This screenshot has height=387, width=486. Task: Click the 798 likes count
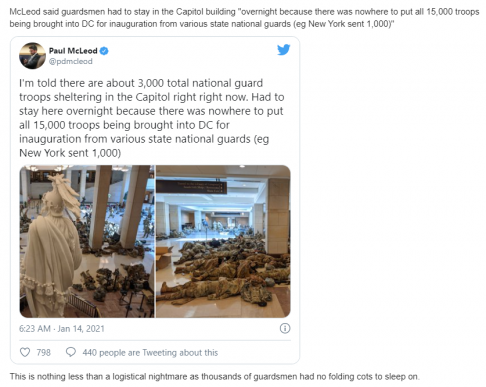click(43, 352)
